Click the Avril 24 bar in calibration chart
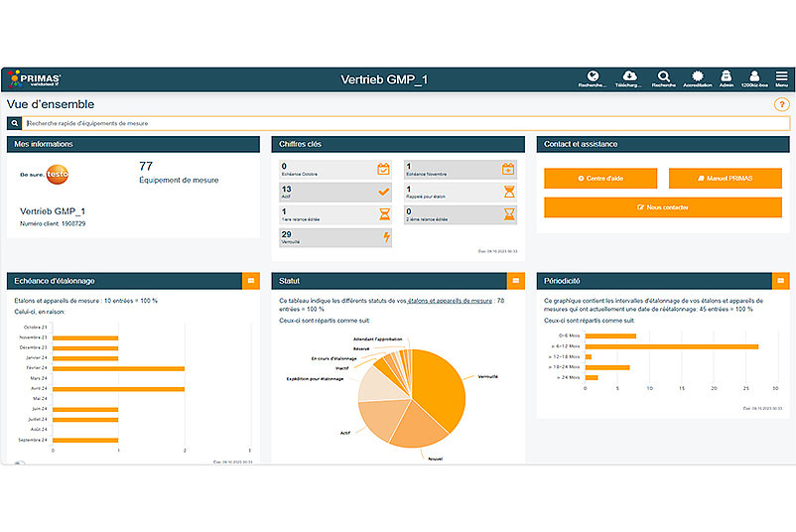Screen dimensions: 796x532 click(x=118, y=389)
